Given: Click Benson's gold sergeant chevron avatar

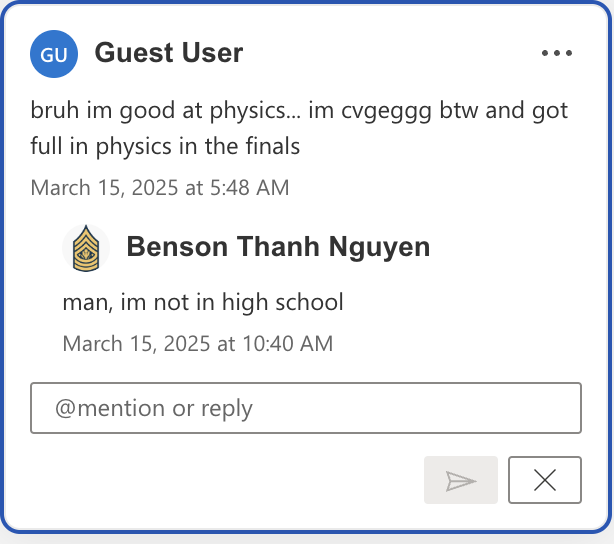Looking at the screenshot, I should click(86, 248).
